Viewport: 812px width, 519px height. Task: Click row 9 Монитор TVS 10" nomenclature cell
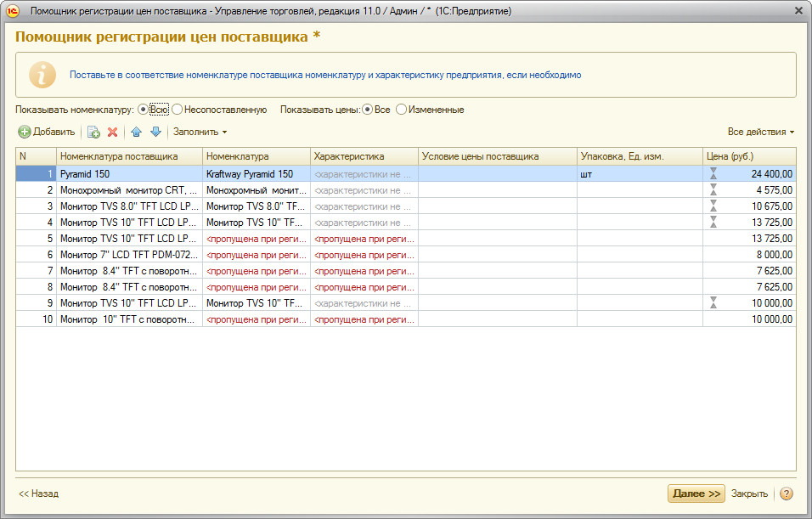(x=257, y=302)
